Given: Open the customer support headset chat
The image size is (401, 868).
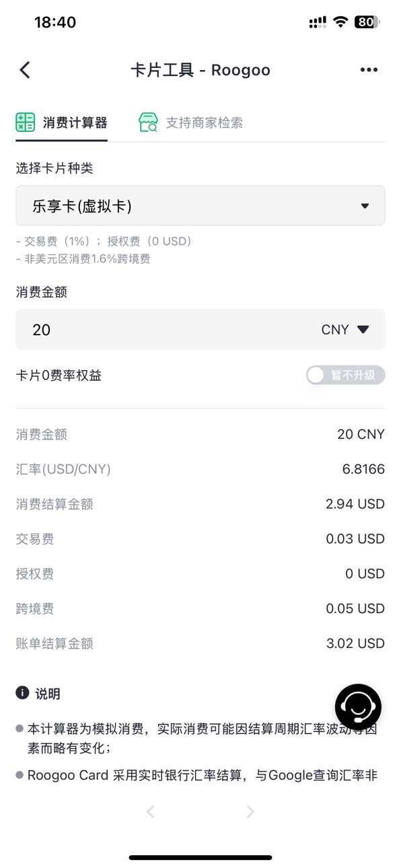Looking at the screenshot, I should click(x=358, y=707).
